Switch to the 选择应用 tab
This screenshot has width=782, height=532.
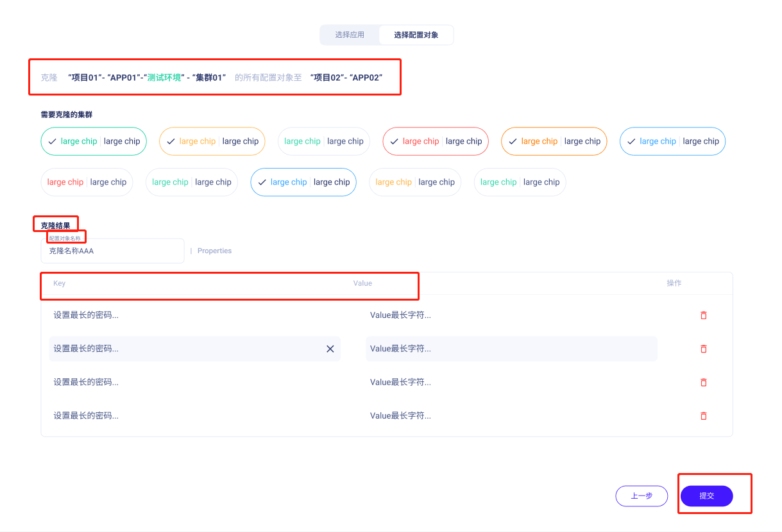click(350, 35)
